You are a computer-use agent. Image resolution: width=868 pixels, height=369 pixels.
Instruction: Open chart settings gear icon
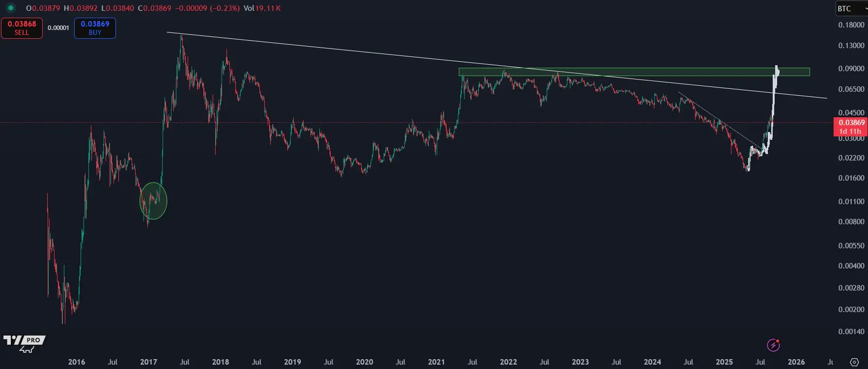854,362
